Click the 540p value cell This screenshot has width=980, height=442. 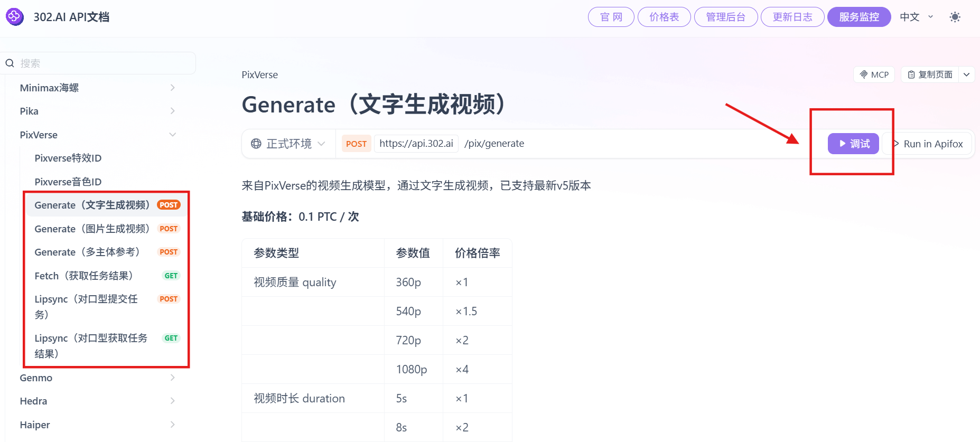point(413,311)
